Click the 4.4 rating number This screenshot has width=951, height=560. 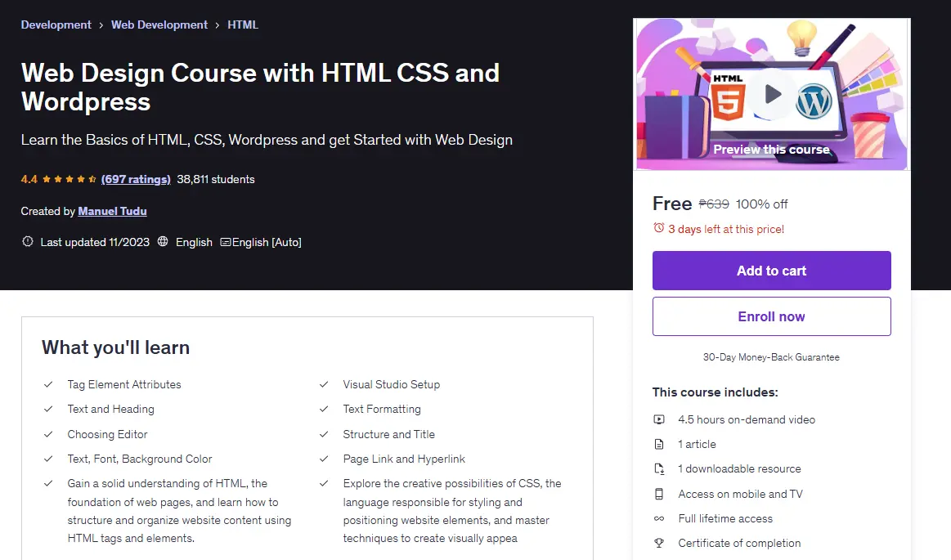click(x=29, y=179)
